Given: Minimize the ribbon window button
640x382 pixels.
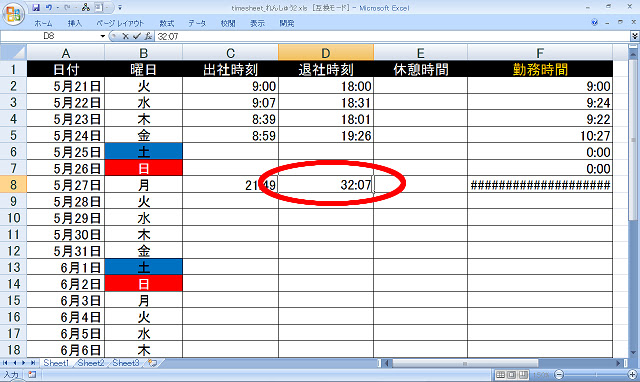Looking at the screenshot, I should tap(607, 22).
